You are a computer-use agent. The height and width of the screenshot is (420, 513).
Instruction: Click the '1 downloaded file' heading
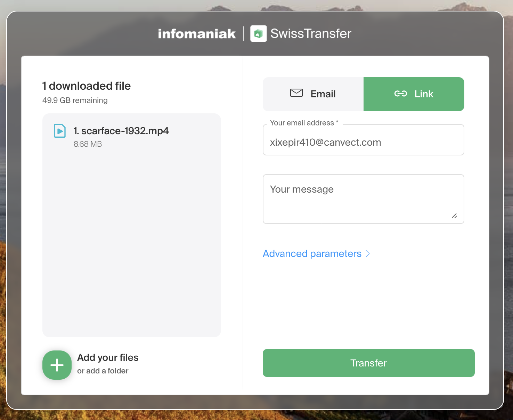87,86
